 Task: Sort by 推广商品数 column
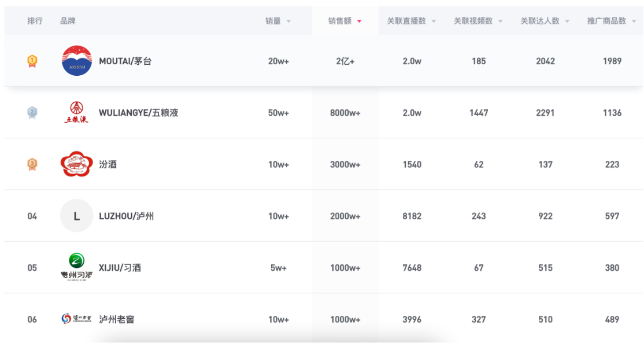(x=612, y=21)
